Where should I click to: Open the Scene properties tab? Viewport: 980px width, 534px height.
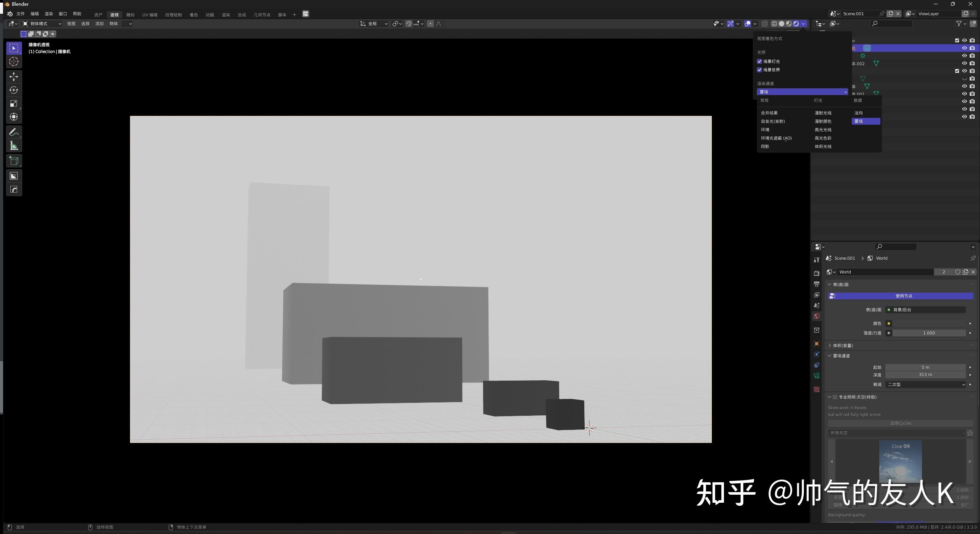[817, 306]
